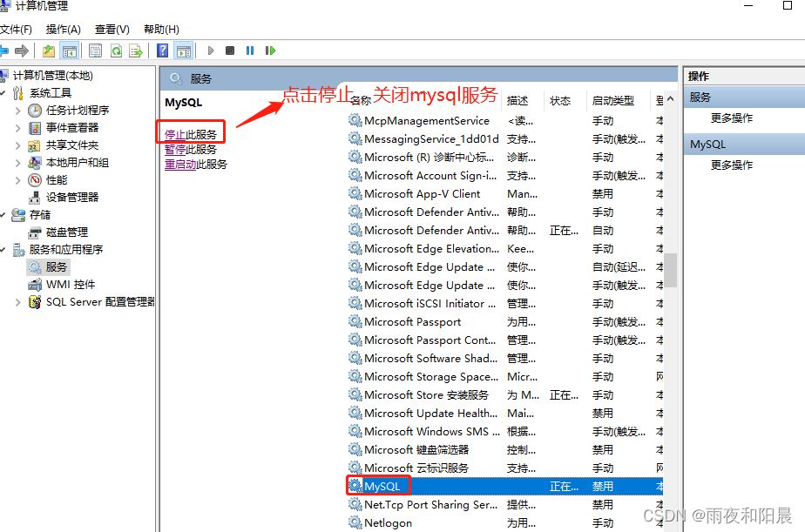Screen dimensions: 805x532
Task: Expand the 任务计划程序 tree node
Action: [x=18, y=111]
